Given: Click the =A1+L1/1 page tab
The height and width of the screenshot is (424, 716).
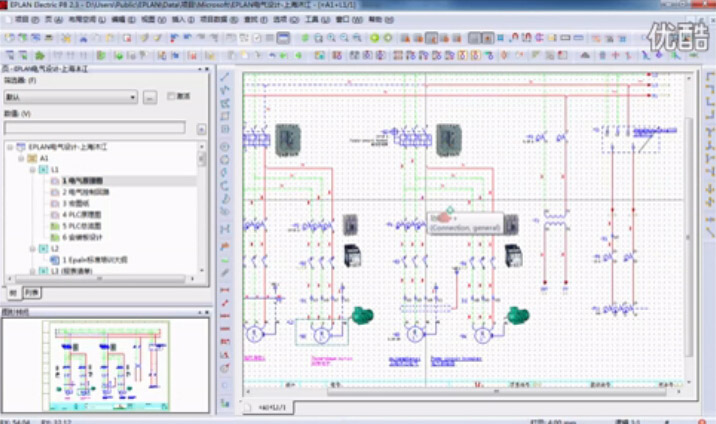Looking at the screenshot, I should 272,407.
